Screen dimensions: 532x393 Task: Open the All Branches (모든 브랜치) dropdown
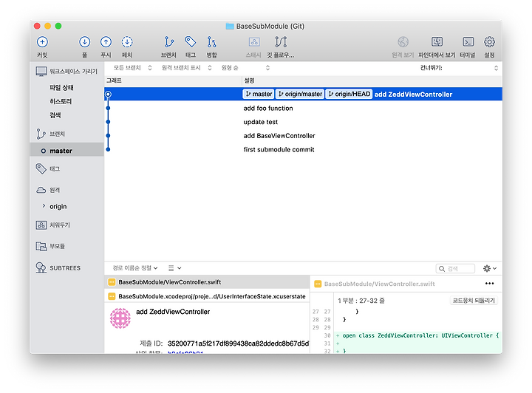[x=132, y=68]
